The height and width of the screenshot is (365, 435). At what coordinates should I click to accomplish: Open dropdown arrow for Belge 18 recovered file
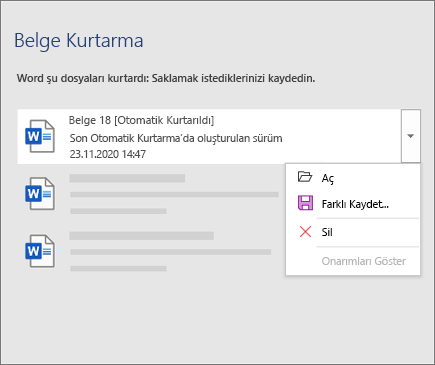coord(411,136)
